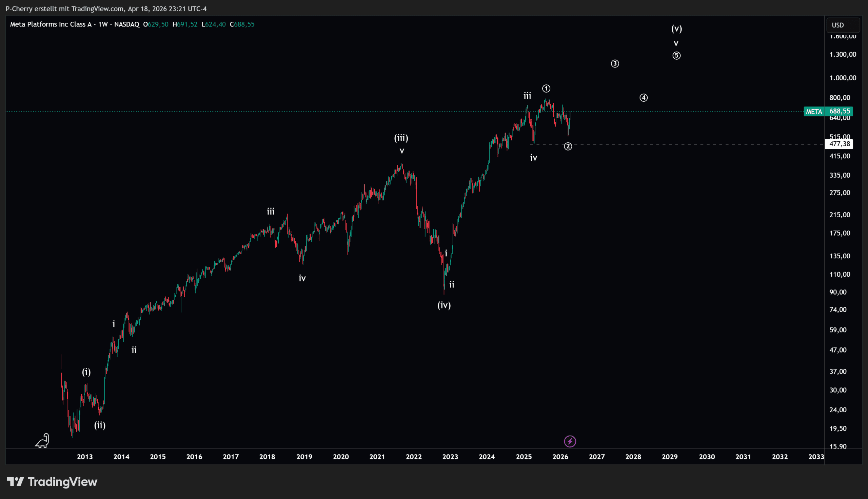Select the (iii) wave label near 2021

pos(401,138)
